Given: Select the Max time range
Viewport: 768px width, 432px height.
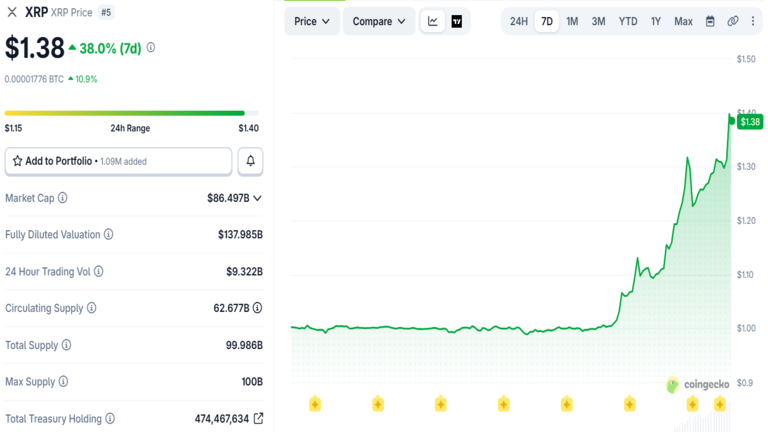Looking at the screenshot, I should tap(683, 21).
